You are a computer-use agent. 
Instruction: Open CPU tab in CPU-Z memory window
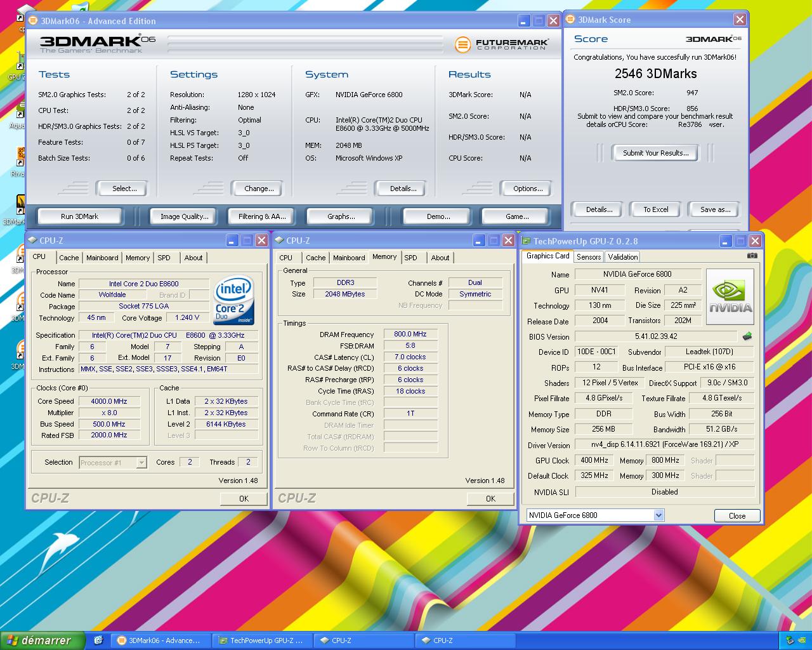[286, 258]
